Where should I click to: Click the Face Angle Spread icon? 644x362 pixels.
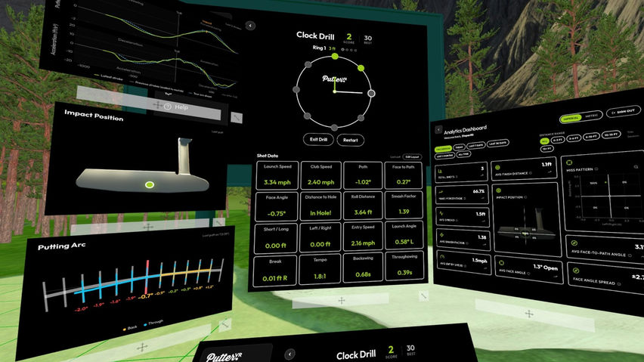tap(576, 270)
